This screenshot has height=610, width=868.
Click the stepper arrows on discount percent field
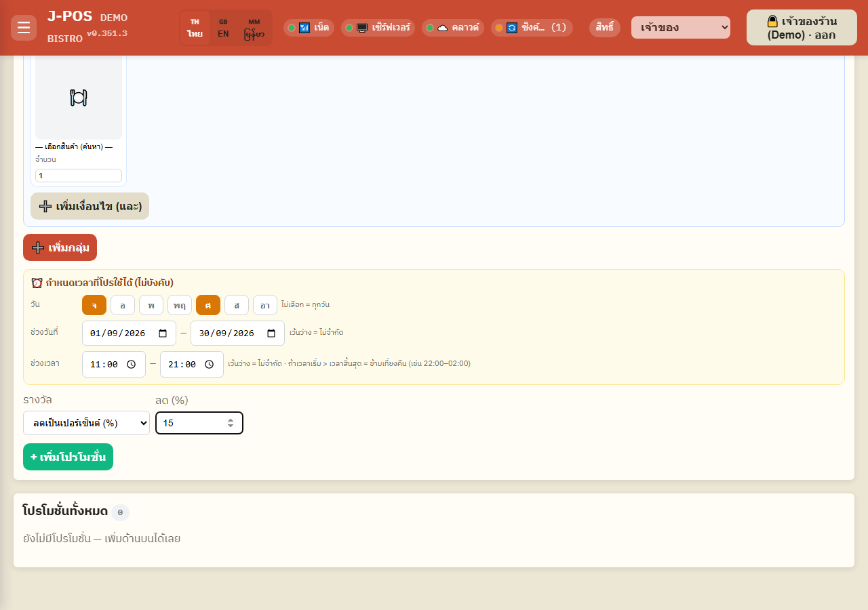pyautogui.click(x=231, y=423)
